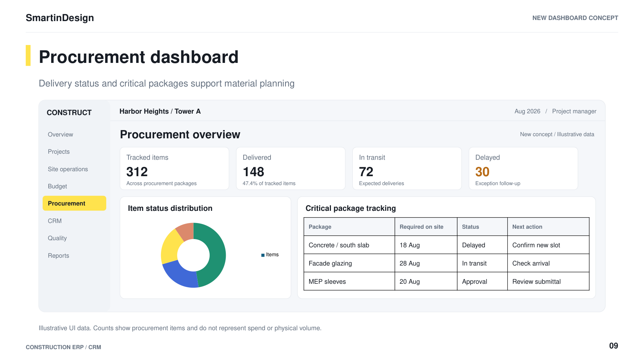
Task: Navigate to Quality section
Action: point(57,238)
